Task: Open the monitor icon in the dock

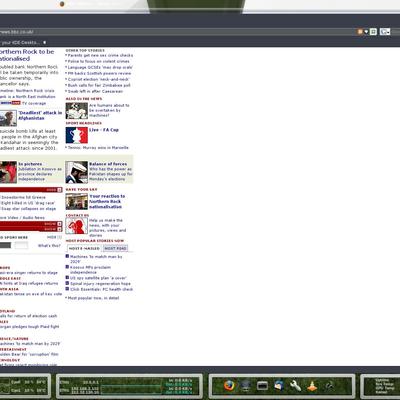Action: click(246, 386)
